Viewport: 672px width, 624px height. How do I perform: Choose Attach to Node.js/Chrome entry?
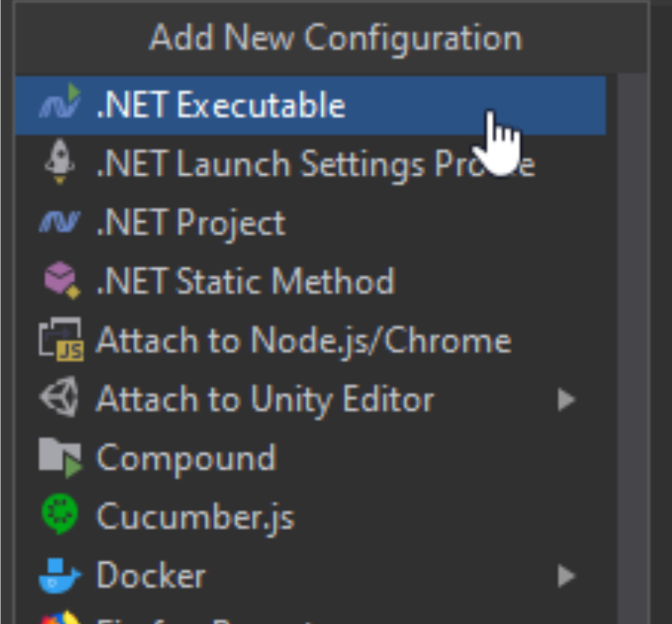point(304,341)
